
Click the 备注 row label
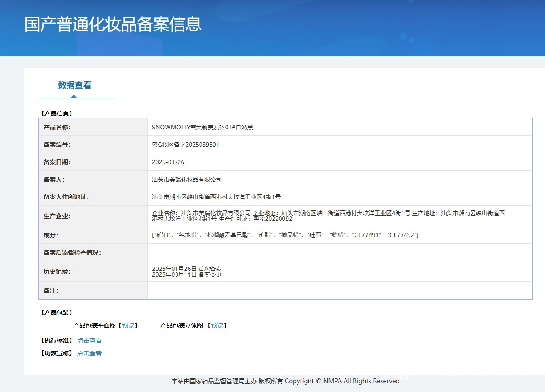(51, 291)
